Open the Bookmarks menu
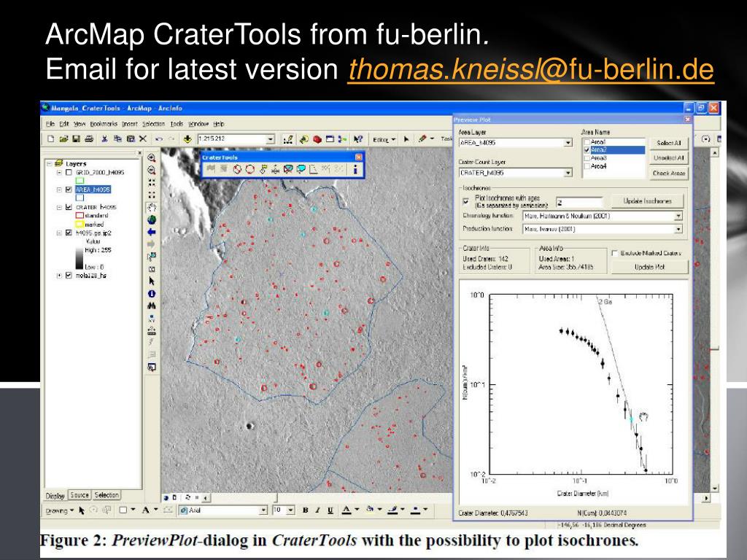Screen dimensions: 747x560 (x=104, y=124)
